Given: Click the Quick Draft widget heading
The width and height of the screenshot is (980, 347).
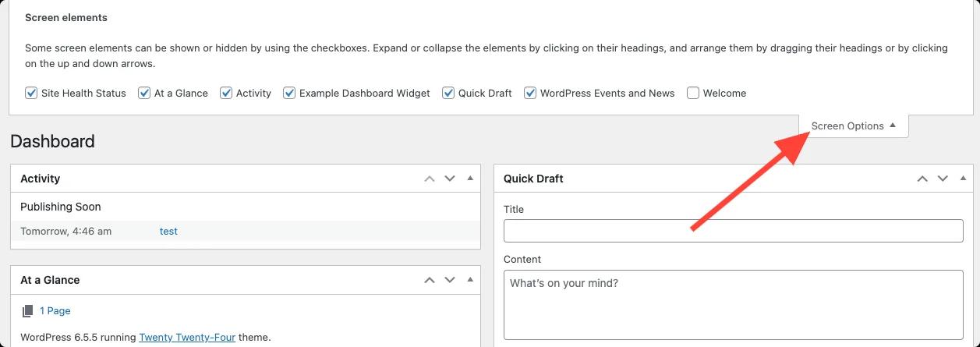Looking at the screenshot, I should tap(533, 179).
